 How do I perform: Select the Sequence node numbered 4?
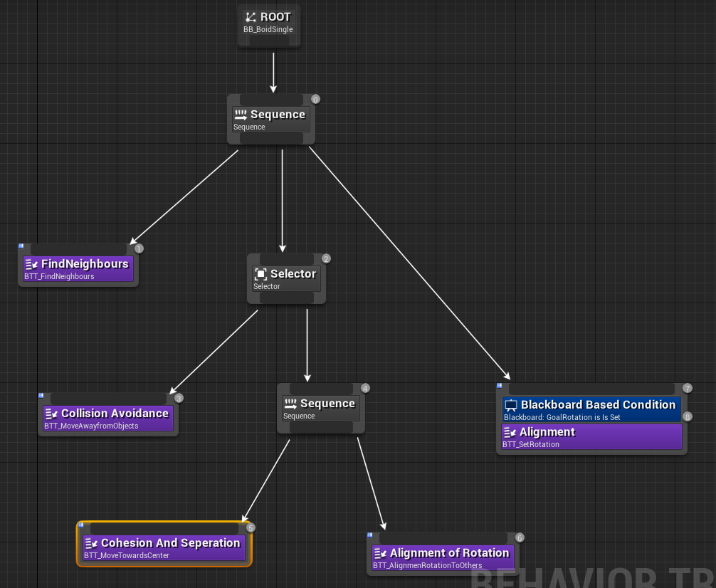point(321,409)
